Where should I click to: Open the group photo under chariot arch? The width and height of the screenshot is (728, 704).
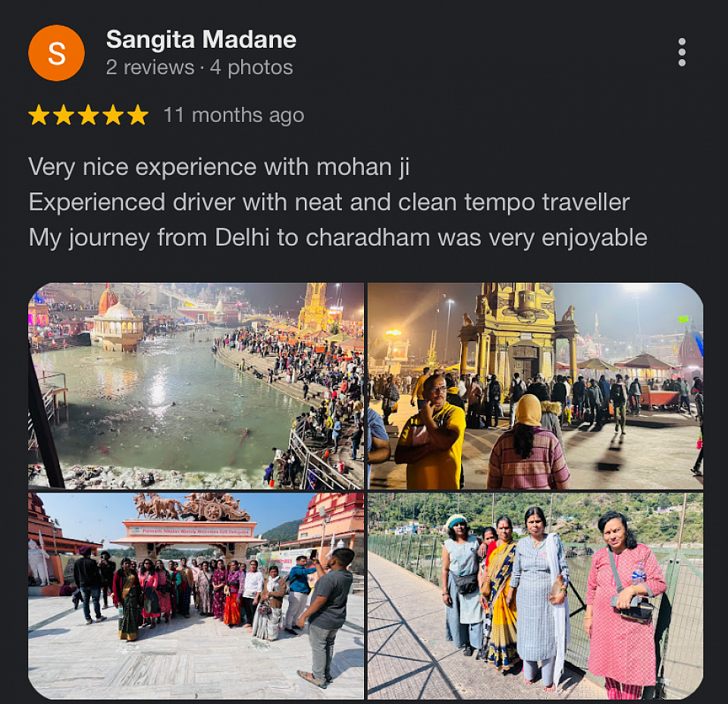196,596
